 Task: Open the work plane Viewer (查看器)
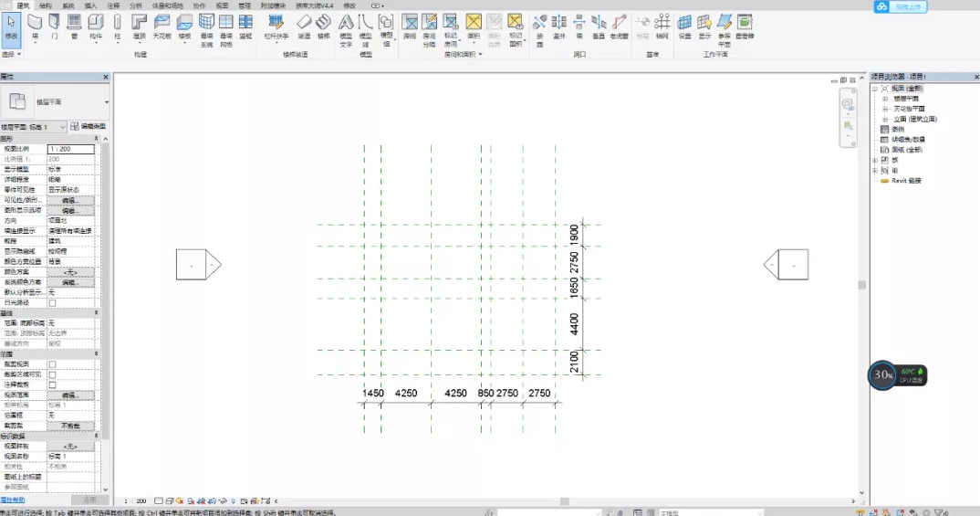[745, 28]
